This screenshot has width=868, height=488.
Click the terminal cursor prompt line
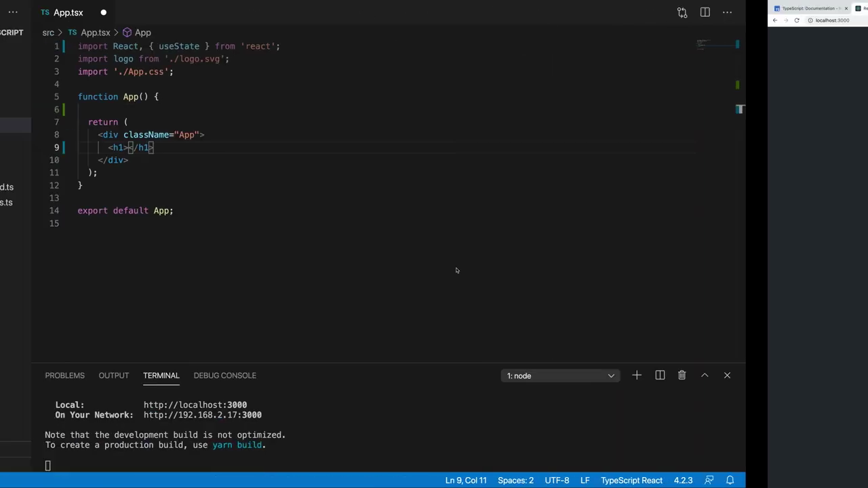[x=47, y=466]
